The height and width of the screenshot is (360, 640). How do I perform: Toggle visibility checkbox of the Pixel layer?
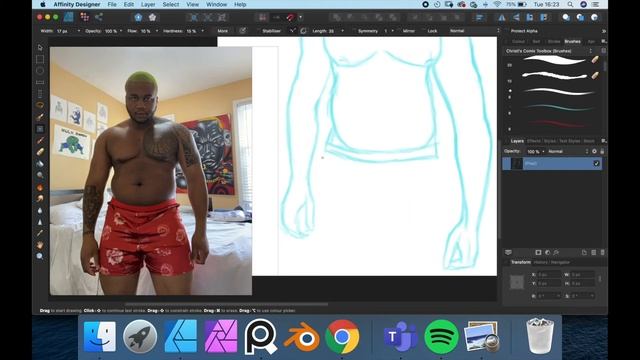tap(596, 163)
